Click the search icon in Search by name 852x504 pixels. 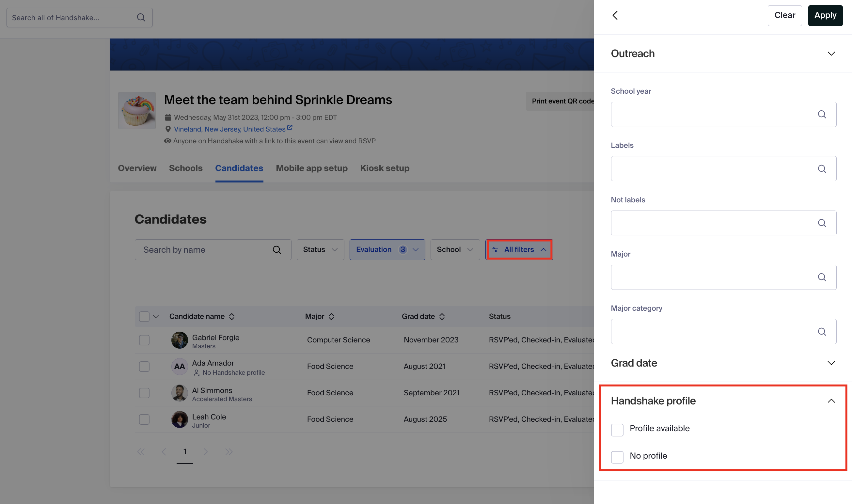pyautogui.click(x=277, y=250)
